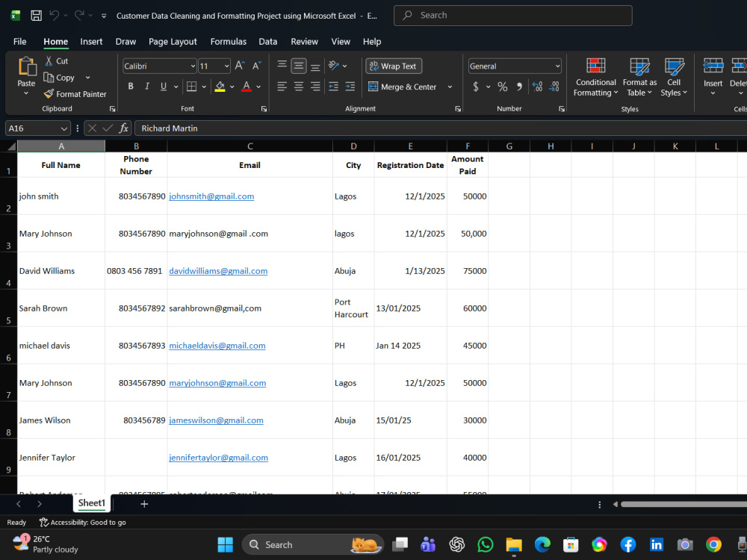Apply red Font Color
Screen dimensions: 747x560
[x=247, y=87]
